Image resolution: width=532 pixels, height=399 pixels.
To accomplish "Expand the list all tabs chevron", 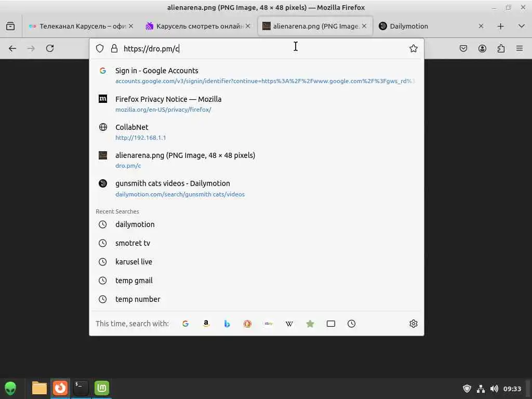I will [x=522, y=26].
